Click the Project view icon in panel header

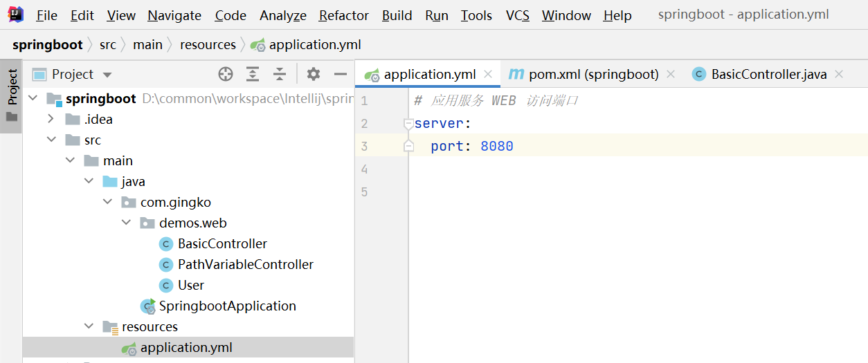pyautogui.click(x=39, y=74)
